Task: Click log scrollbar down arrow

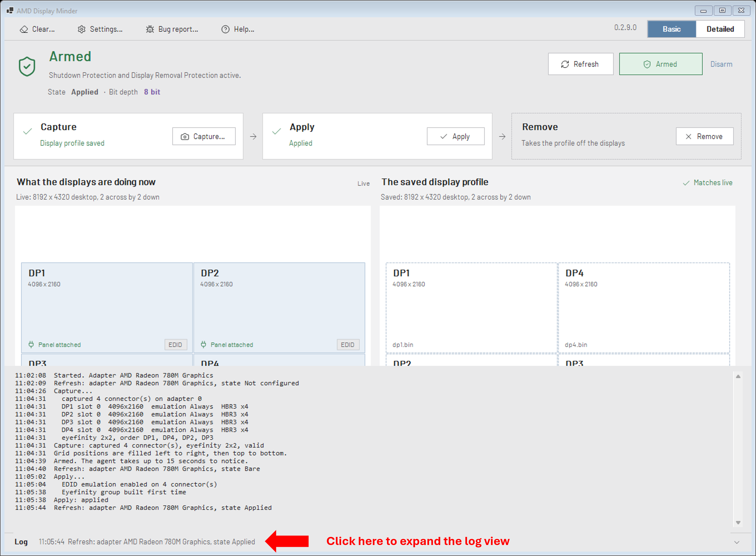Action: click(738, 523)
